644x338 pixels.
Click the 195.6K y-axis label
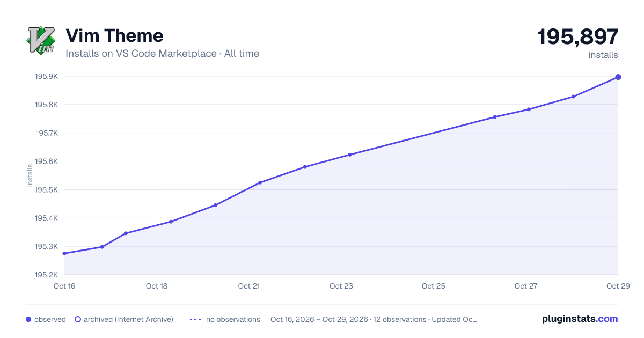[46, 161]
